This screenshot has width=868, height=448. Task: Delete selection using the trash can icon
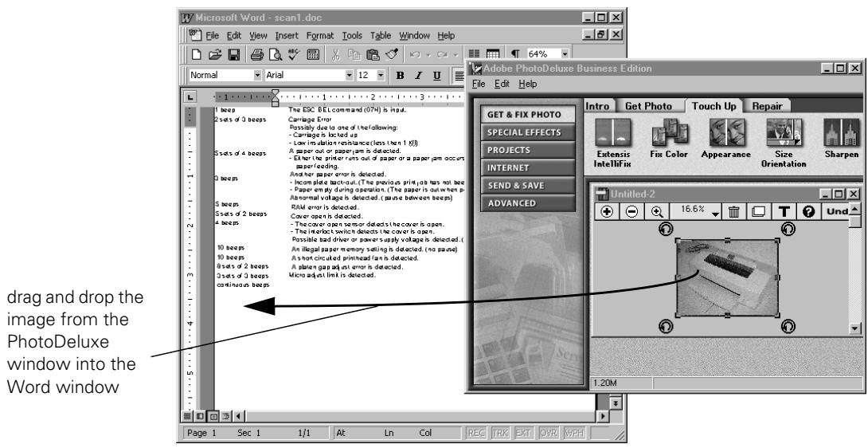click(734, 211)
